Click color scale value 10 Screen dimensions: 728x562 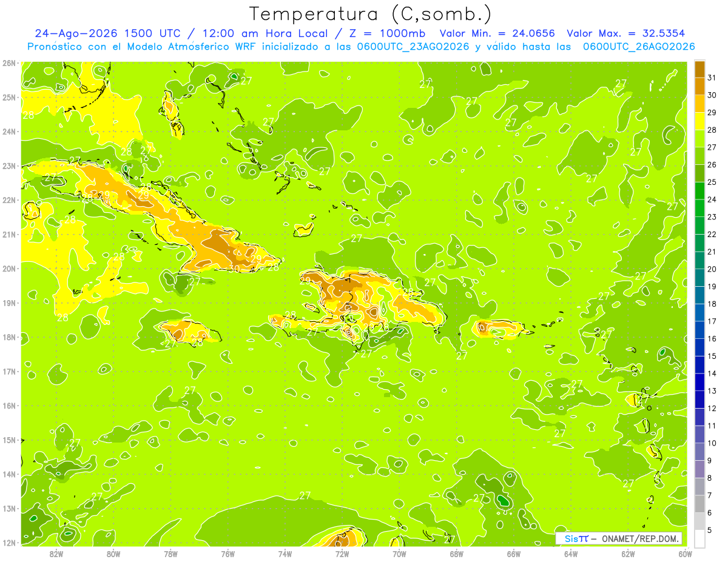coord(712,443)
